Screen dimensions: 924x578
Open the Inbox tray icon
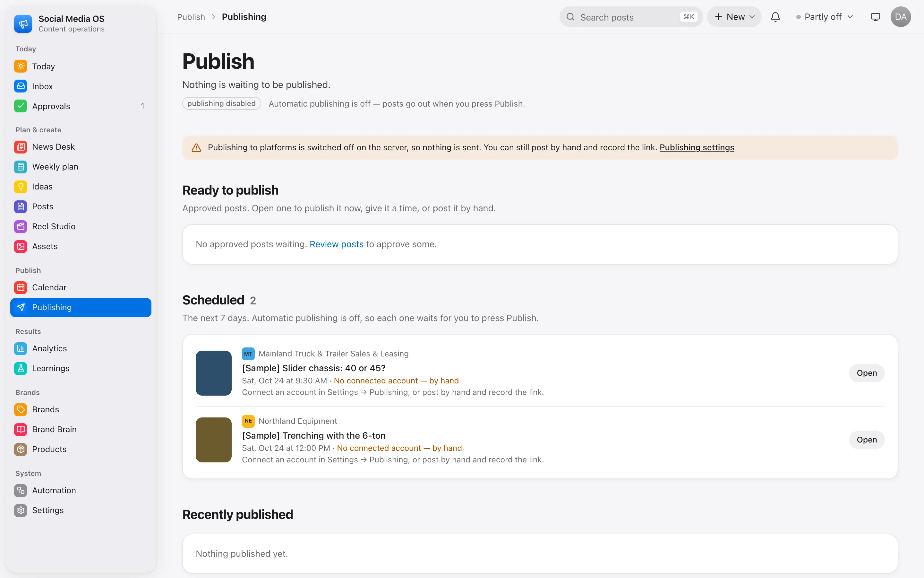21,86
